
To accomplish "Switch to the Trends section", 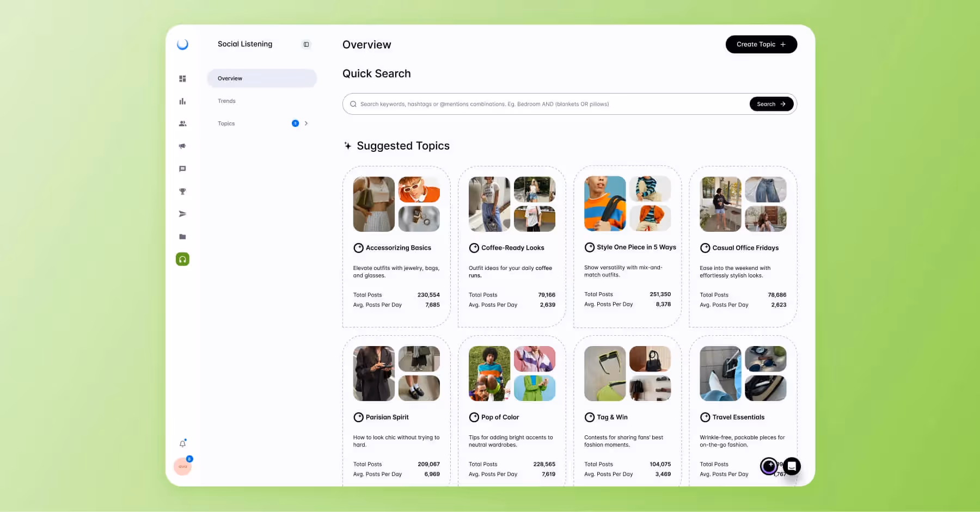I will coord(226,101).
